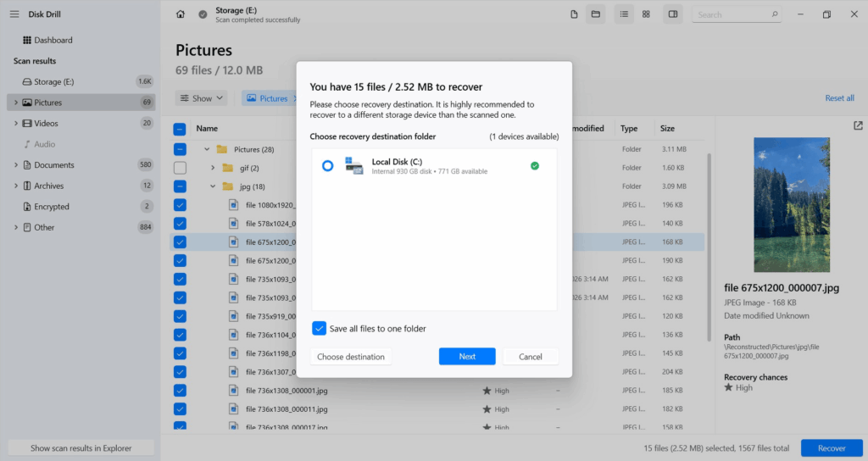
Task: Click the file list vertical scrollbar
Action: [709, 247]
